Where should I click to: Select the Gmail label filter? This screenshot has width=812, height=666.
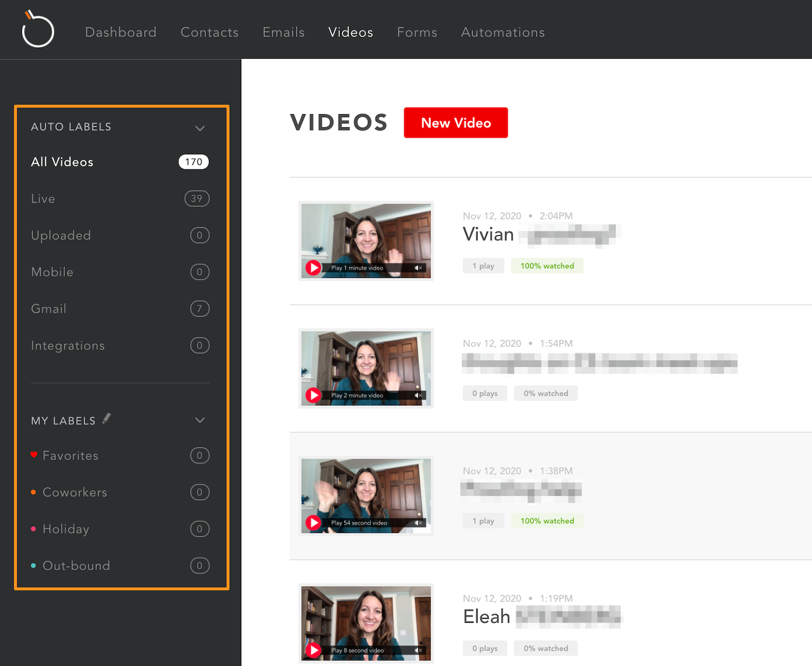[x=48, y=308]
